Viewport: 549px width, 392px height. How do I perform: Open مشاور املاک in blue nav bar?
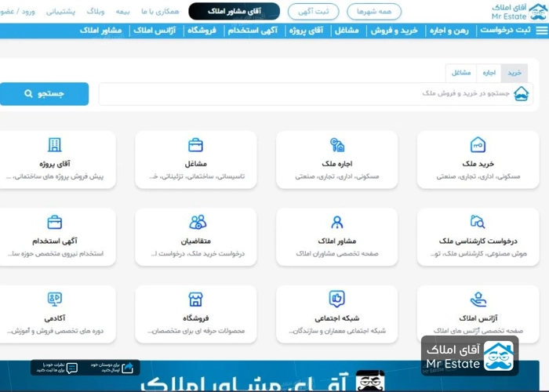pos(101,31)
